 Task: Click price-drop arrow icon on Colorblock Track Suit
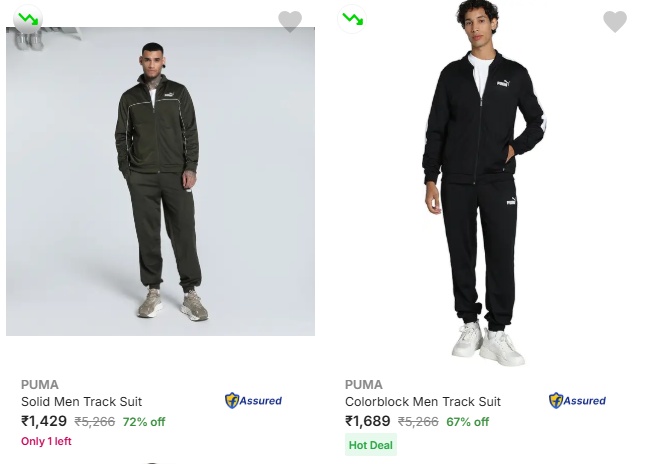pyautogui.click(x=352, y=19)
